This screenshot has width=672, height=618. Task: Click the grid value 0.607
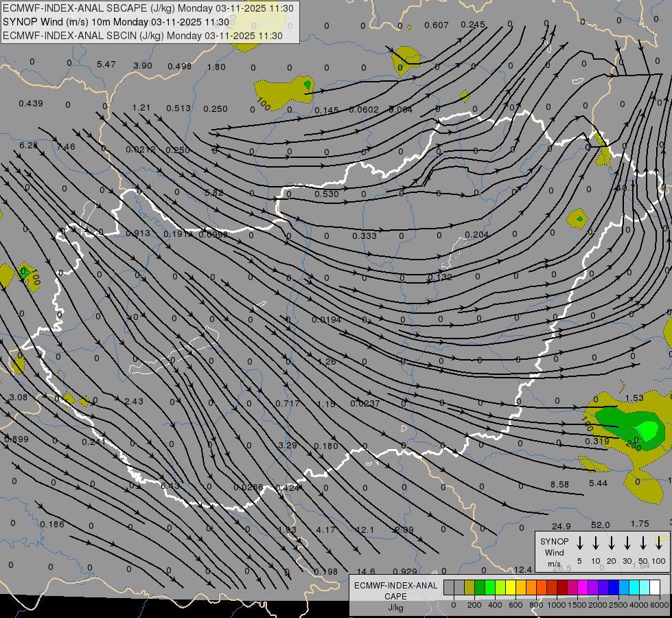click(x=437, y=25)
